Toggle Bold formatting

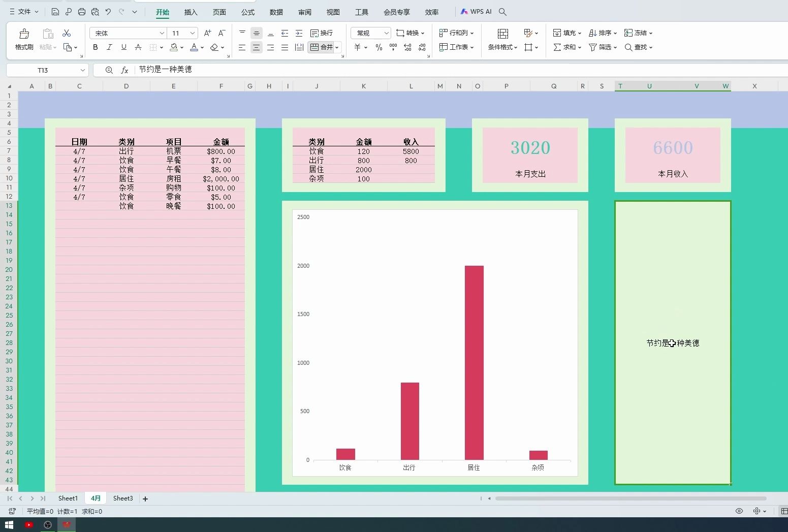coord(95,47)
